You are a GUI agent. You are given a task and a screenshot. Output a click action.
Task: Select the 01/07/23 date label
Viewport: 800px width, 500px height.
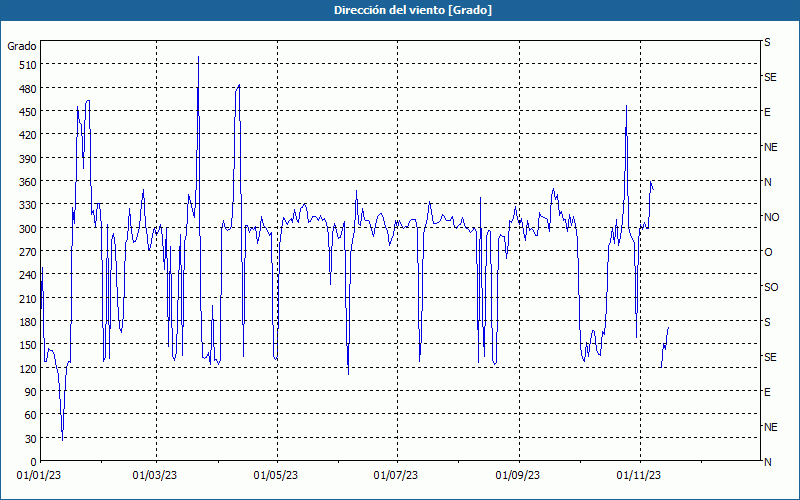pos(395,476)
